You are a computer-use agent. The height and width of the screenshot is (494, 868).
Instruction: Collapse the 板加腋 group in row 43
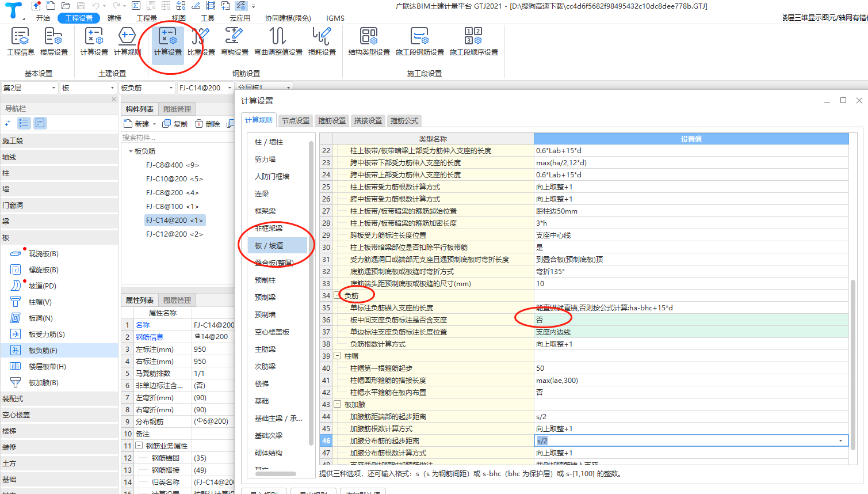pyautogui.click(x=337, y=404)
